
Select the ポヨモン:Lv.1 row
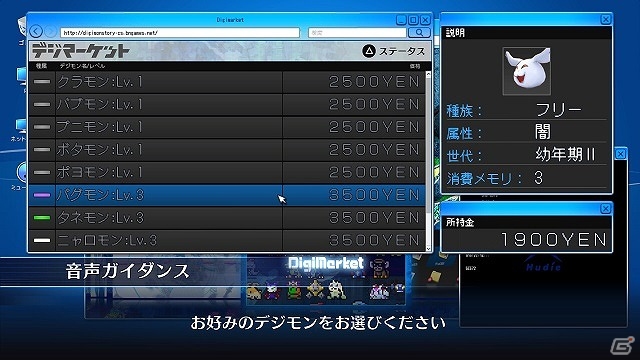[227, 172]
